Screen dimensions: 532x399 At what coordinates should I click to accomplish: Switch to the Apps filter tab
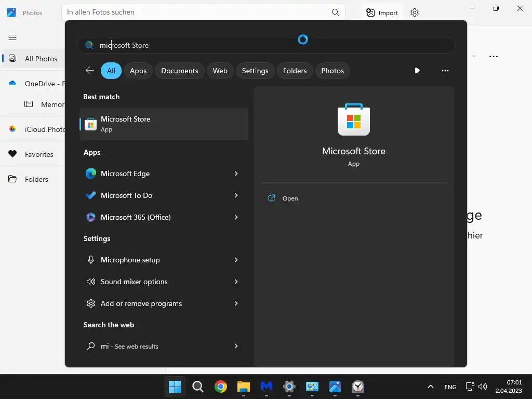click(x=138, y=71)
